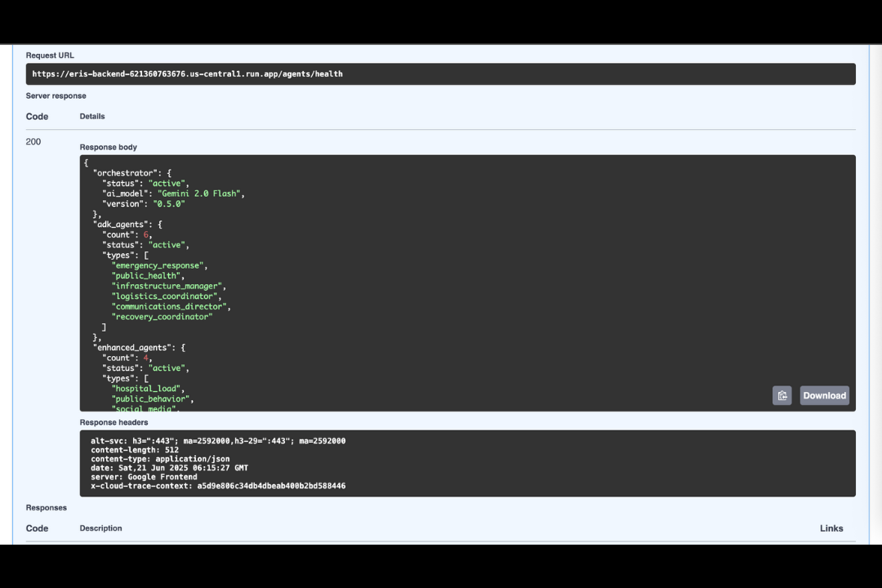882x588 pixels.
Task: Click "communications_director" agent type
Action: 169,307
